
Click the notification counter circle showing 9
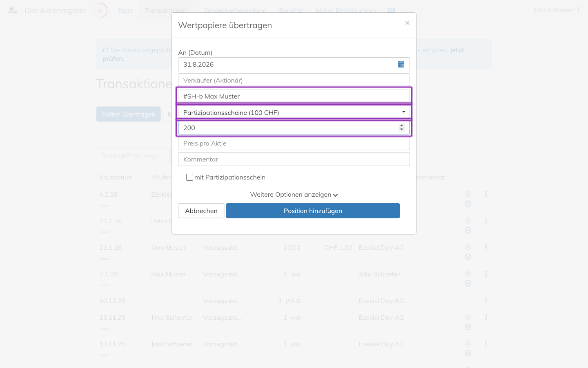click(100, 11)
